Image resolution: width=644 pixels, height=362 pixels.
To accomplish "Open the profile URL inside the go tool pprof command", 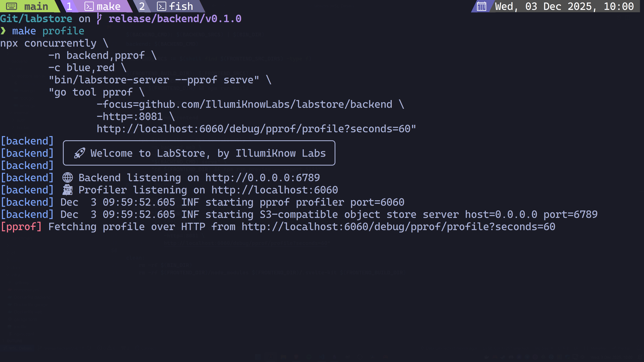I will click(x=256, y=129).
